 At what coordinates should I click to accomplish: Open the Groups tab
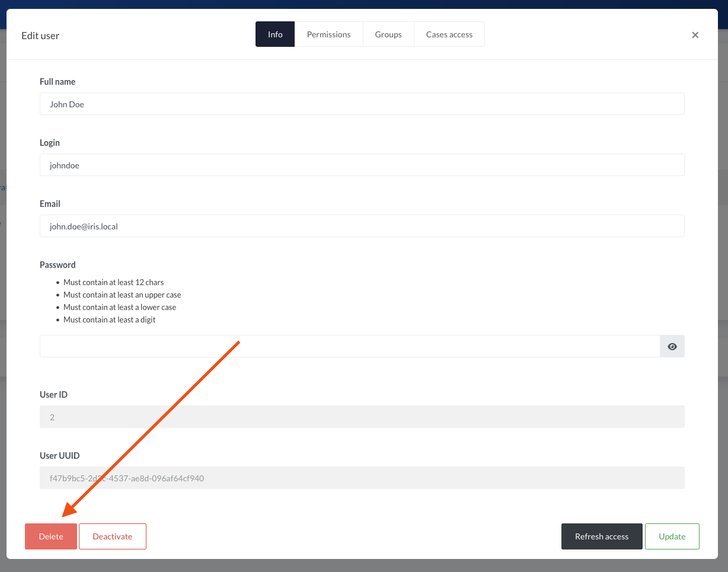(x=388, y=34)
